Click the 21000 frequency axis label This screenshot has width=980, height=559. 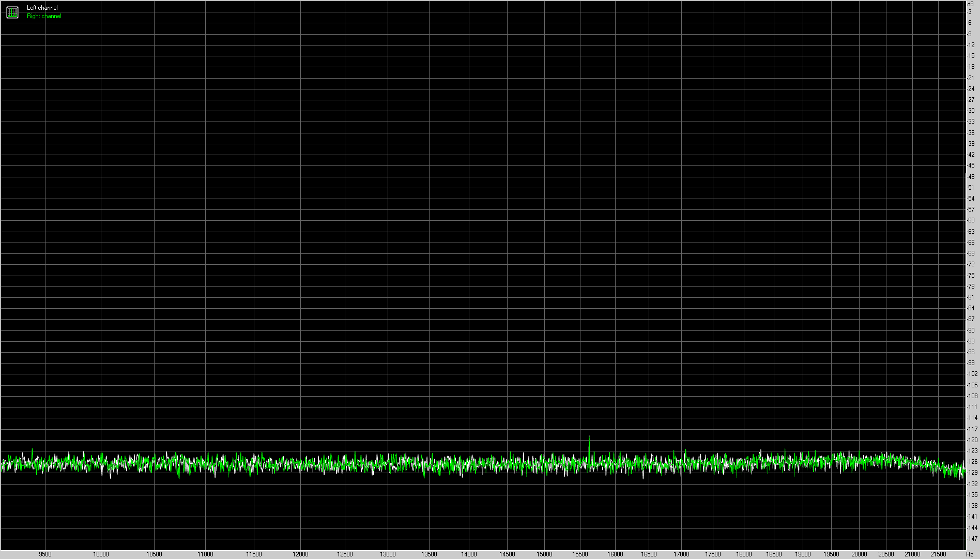912,554
